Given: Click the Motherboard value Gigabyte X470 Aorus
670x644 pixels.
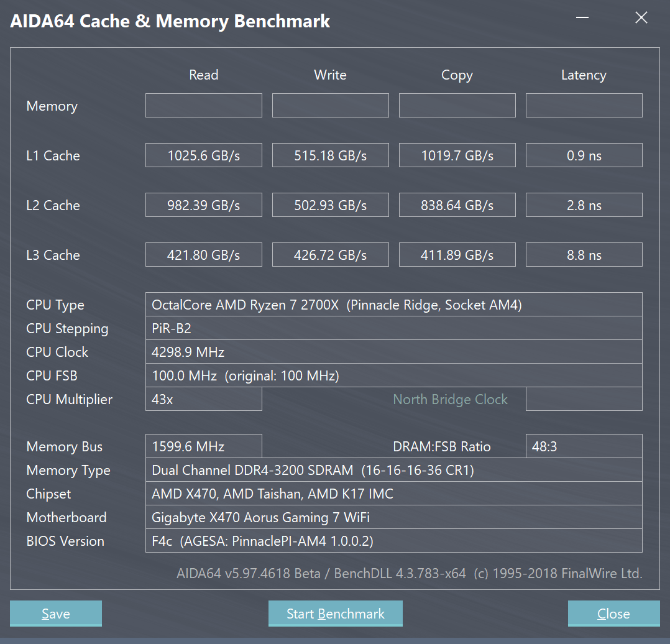Looking at the screenshot, I should tap(394, 517).
